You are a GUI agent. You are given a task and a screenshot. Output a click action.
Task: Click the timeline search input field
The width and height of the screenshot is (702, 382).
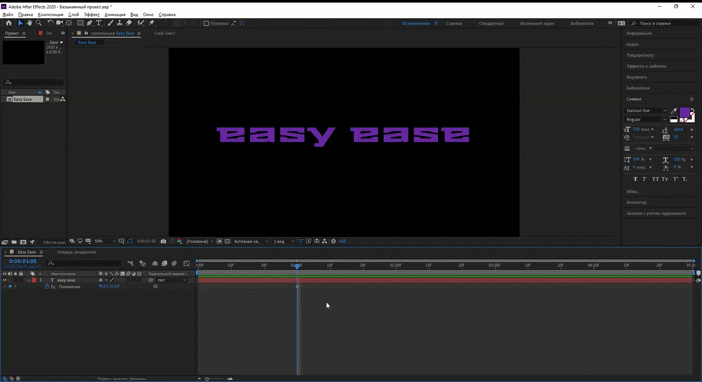click(x=84, y=263)
